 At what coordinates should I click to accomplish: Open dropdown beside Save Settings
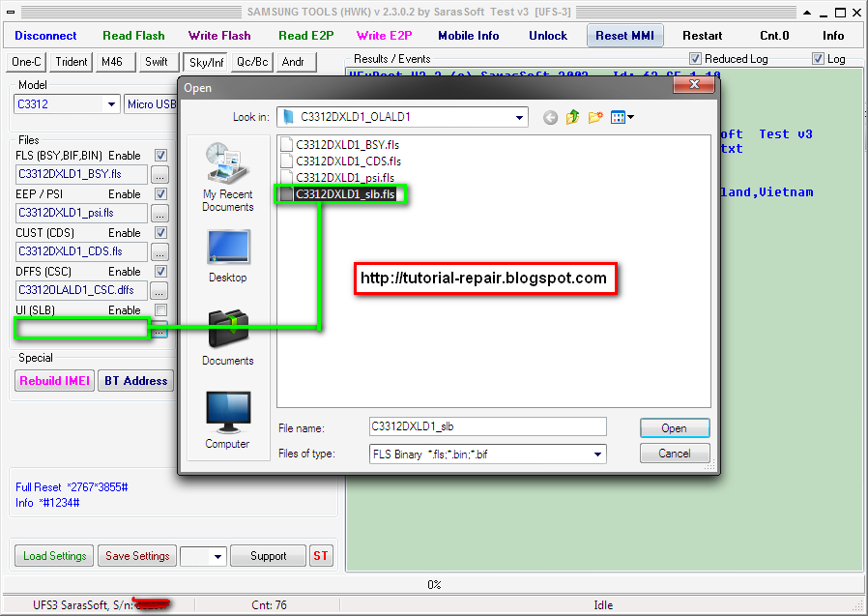point(218,556)
